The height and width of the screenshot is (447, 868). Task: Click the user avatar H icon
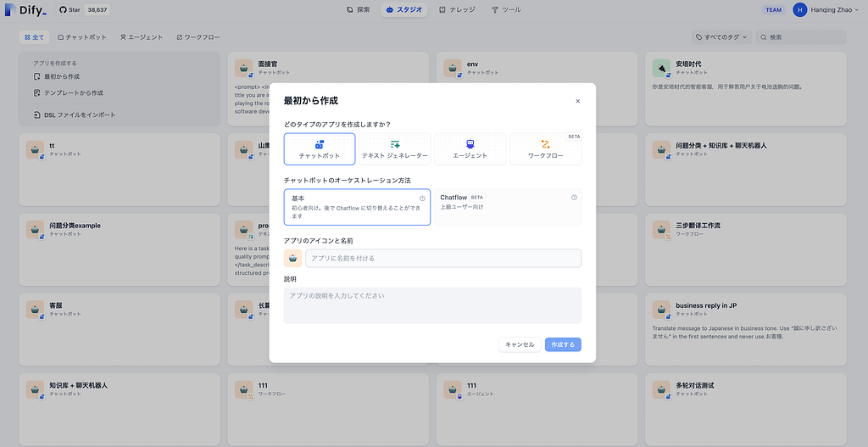[800, 10]
